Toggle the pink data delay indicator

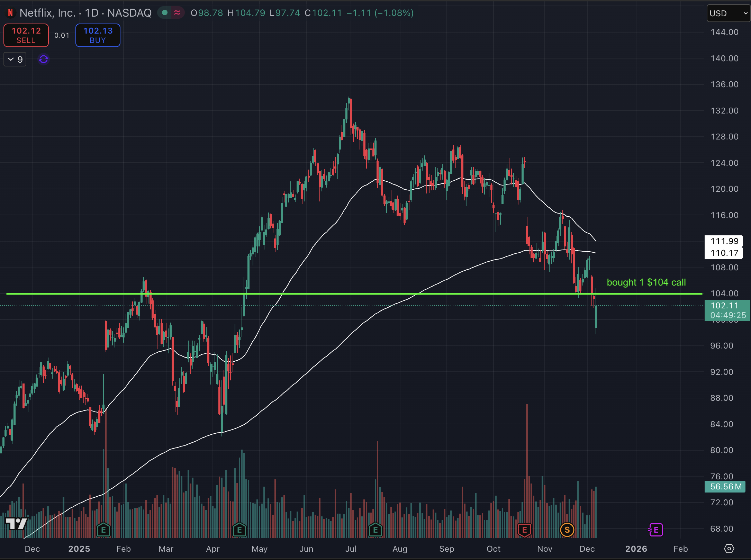pos(177,13)
